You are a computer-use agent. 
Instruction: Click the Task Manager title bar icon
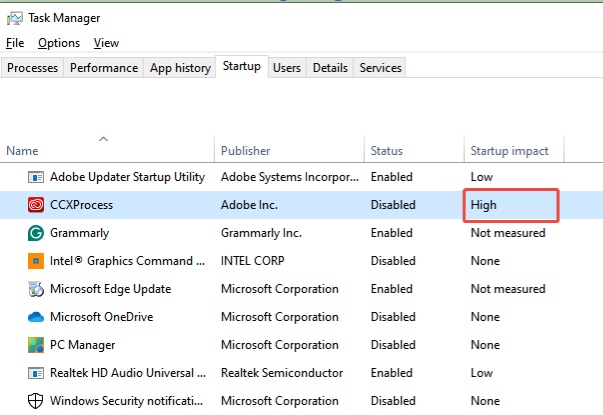coord(14,18)
